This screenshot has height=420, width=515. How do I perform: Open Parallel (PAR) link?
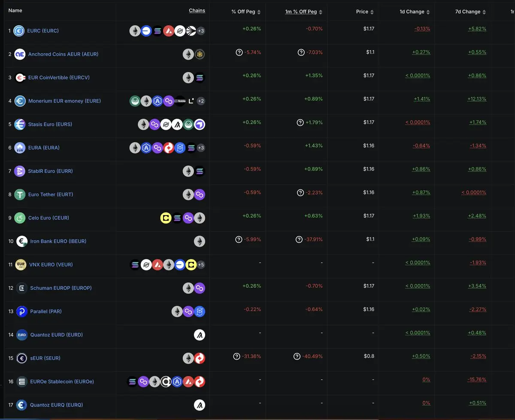coord(46,311)
